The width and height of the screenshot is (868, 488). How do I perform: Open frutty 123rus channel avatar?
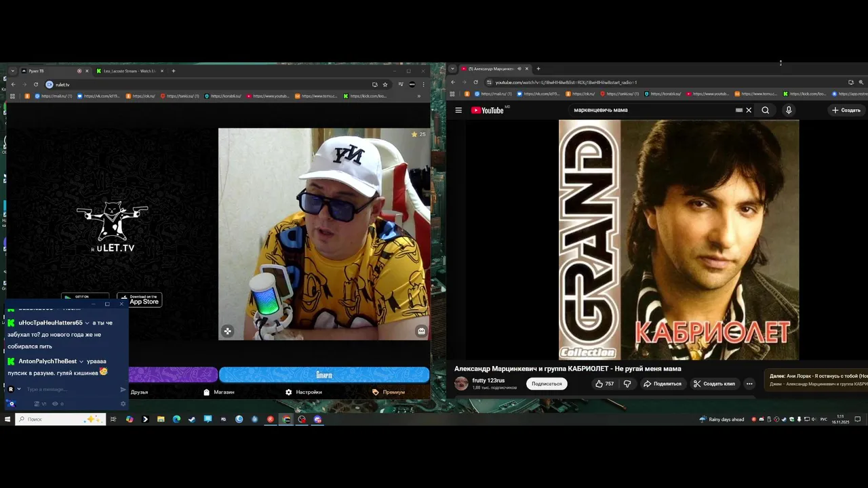[461, 384]
